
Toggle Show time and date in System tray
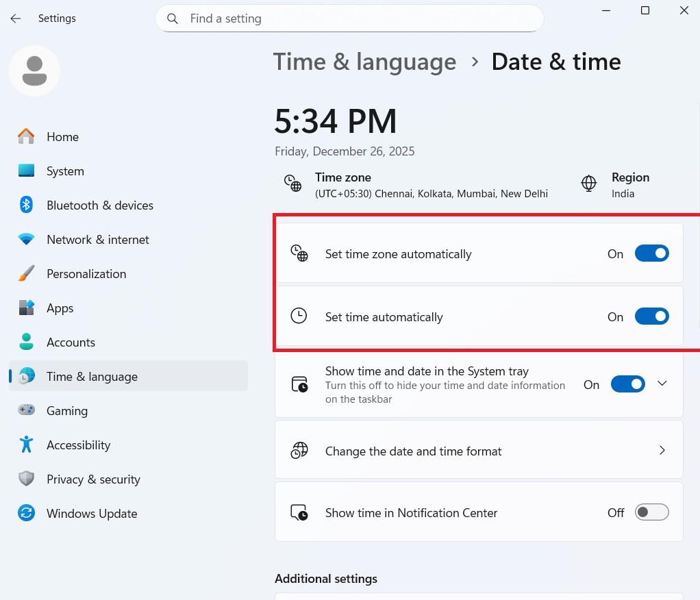tap(627, 384)
